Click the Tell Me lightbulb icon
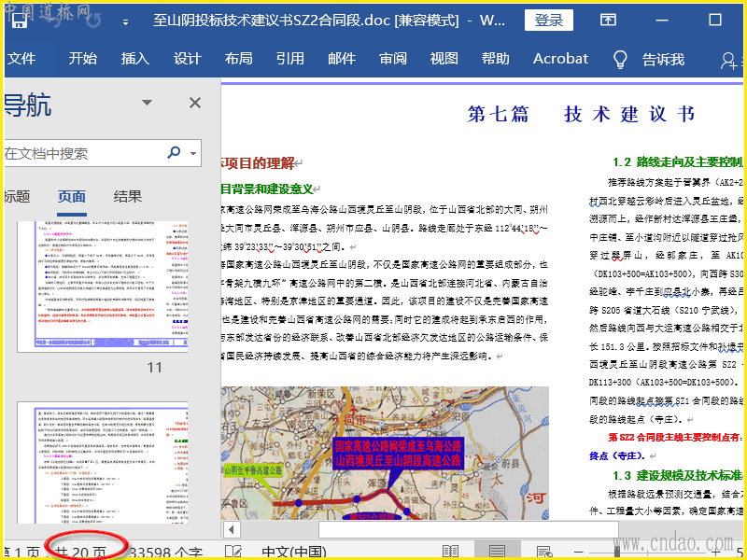This screenshot has width=747, height=560. point(619,59)
